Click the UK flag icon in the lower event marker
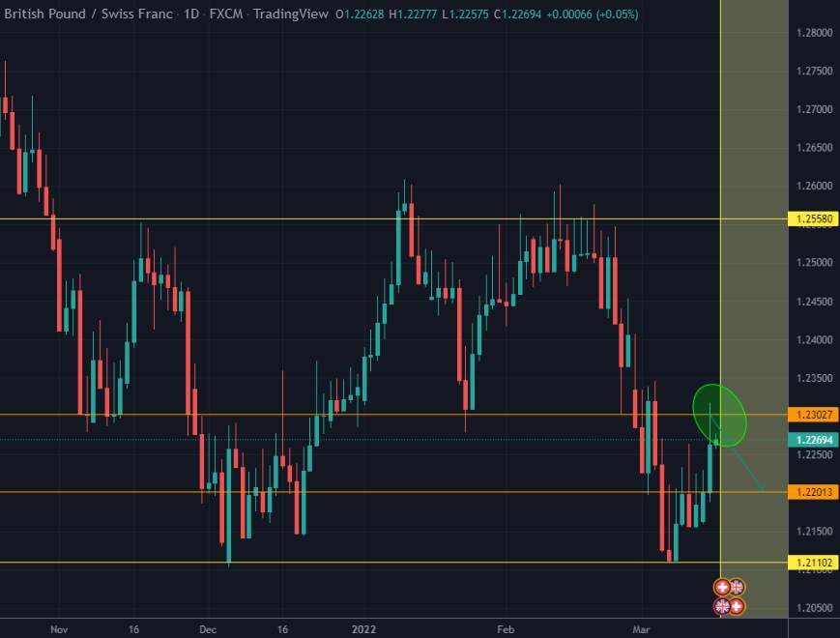This screenshot has height=638, width=840. click(x=722, y=606)
